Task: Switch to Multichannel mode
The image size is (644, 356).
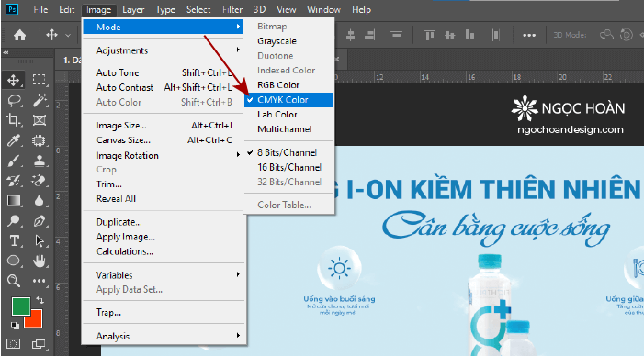Action: 288,129
